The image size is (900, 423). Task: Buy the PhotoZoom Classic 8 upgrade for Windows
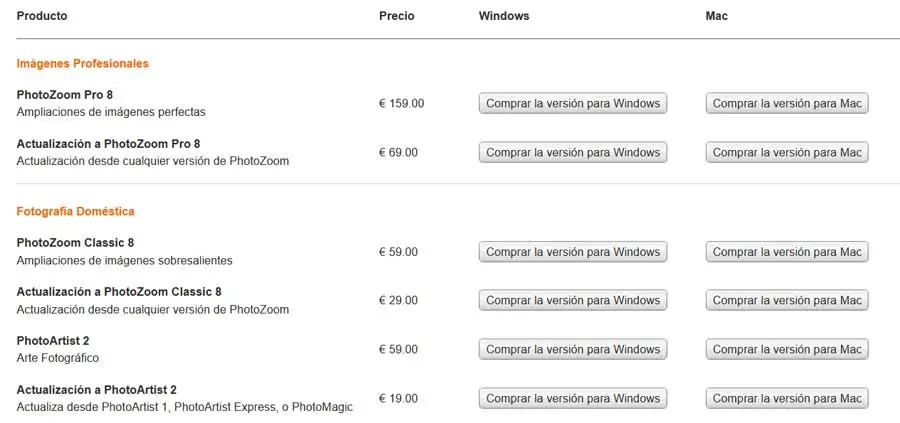573,300
